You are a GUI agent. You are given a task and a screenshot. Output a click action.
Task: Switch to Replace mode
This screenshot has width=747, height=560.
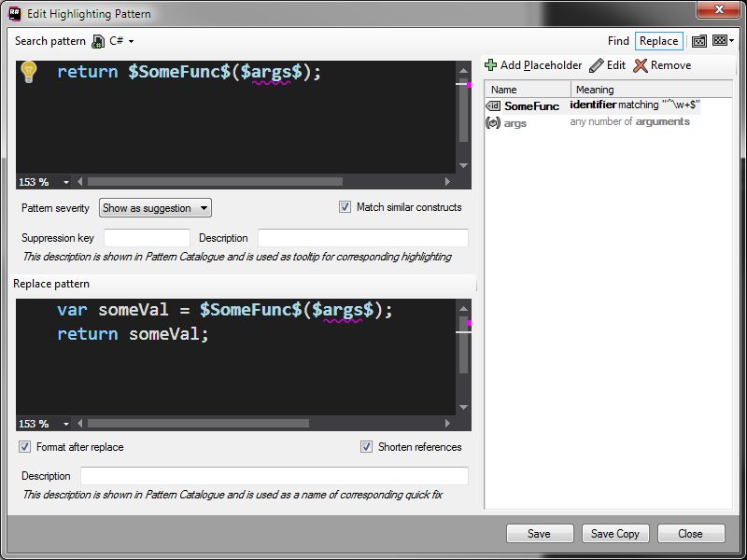tap(659, 41)
